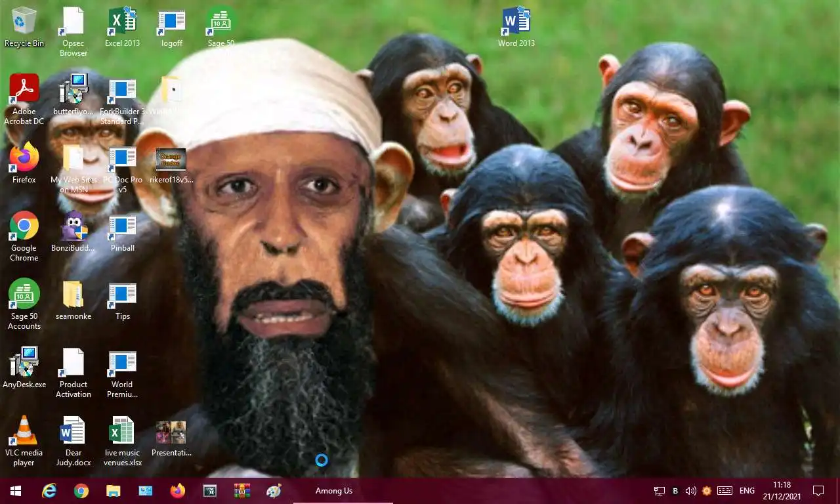Viewport: 840px width, 504px height.
Task: Open the paint palette app on the taskbar
Action: point(274,491)
